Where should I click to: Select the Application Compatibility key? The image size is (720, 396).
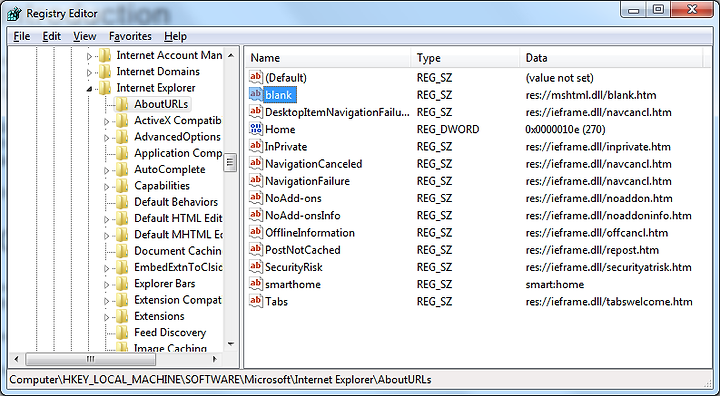coord(178,153)
